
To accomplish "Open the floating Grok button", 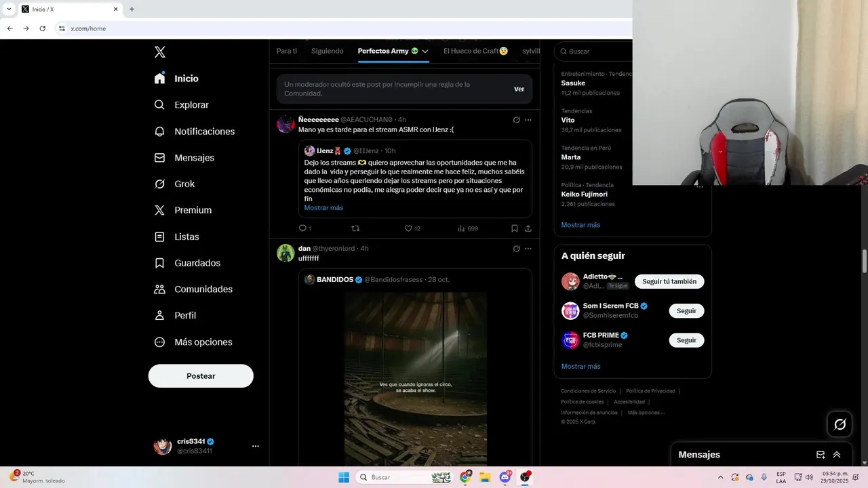I will pyautogui.click(x=840, y=424).
